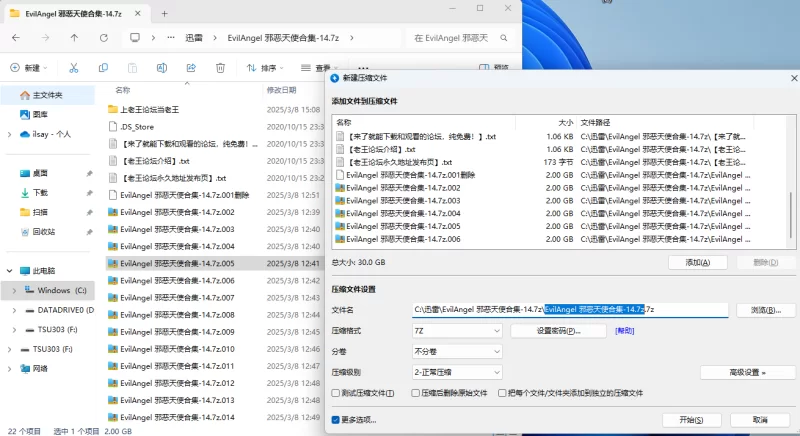Open the 分卷 不分卷 dropdown
Image resolution: width=800 pixels, height=436 pixels.
(x=457, y=351)
